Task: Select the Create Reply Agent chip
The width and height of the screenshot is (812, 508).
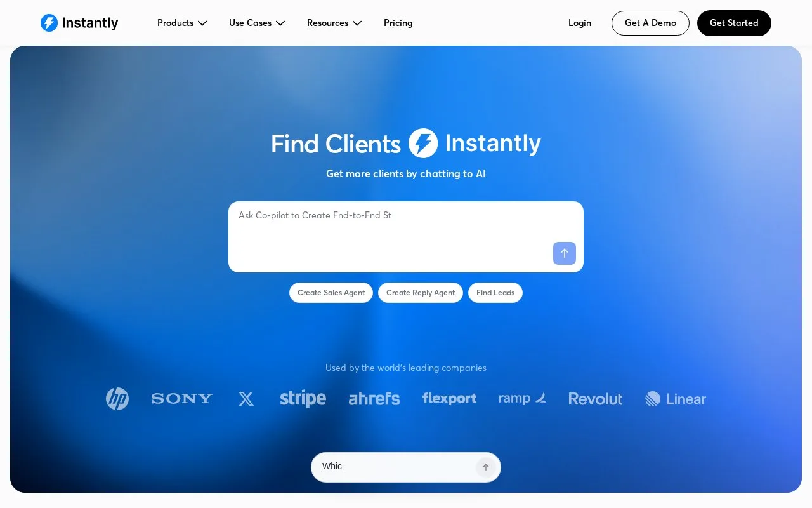Action: [x=421, y=293]
